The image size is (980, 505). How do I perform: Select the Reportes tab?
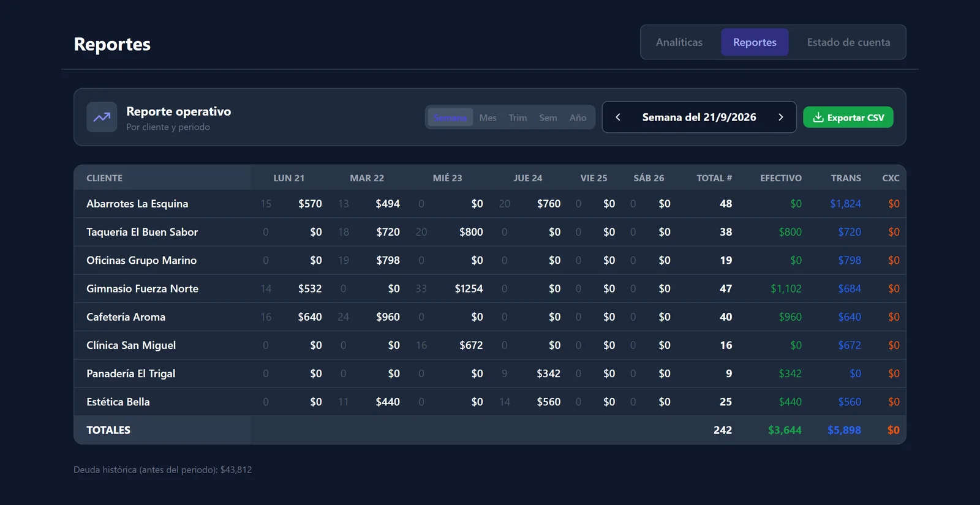pyautogui.click(x=755, y=42)
